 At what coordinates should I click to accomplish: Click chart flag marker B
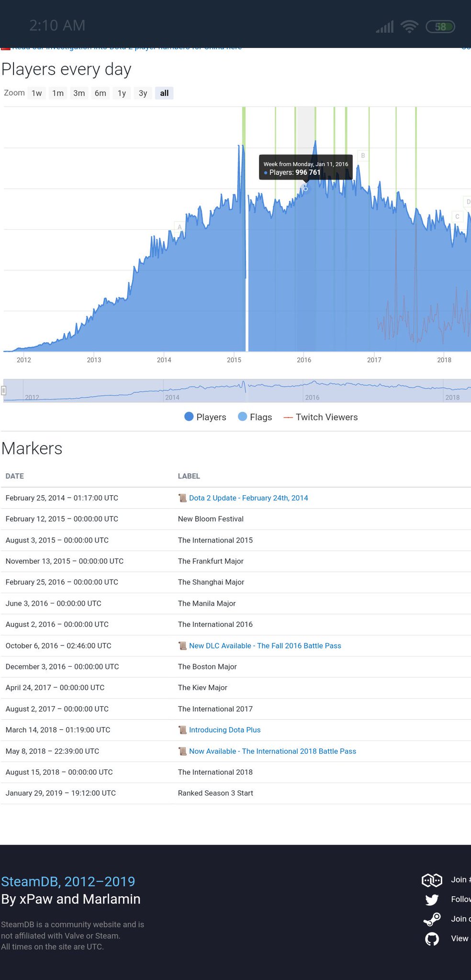(x=363, y=156)
